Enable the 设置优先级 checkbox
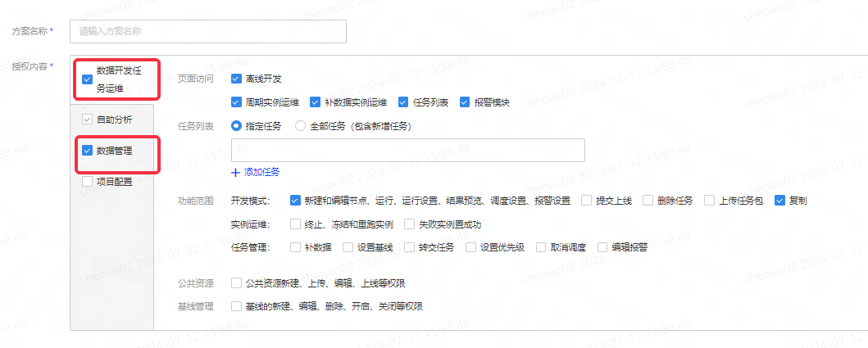Viewport: 868px width, 348px height. [x=470, y=246]
